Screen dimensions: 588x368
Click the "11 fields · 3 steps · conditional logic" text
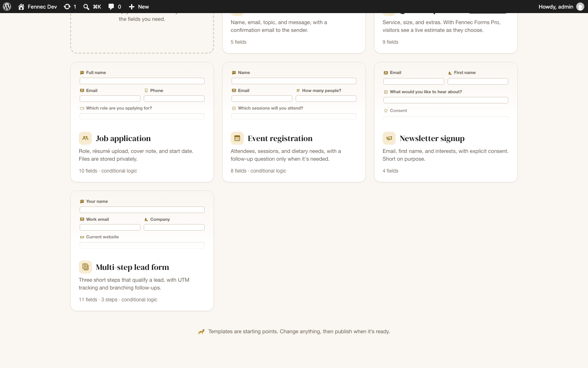(118, 300)
